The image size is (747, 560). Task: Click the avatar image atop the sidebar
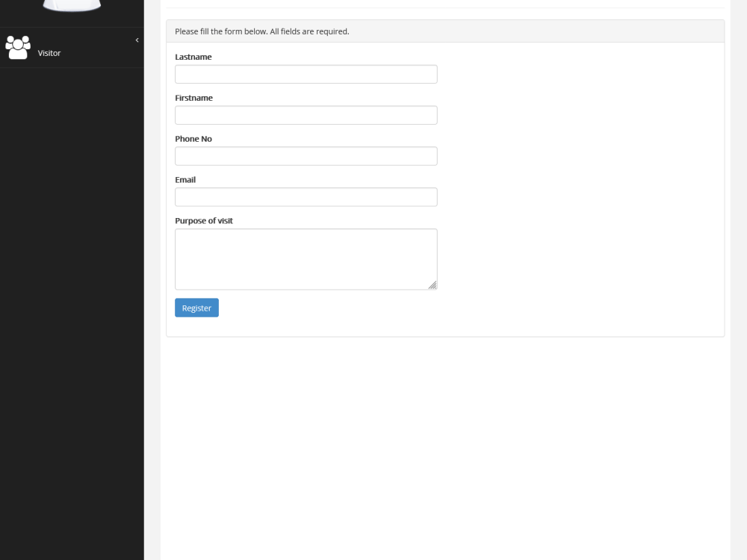[x=72, y=6]
